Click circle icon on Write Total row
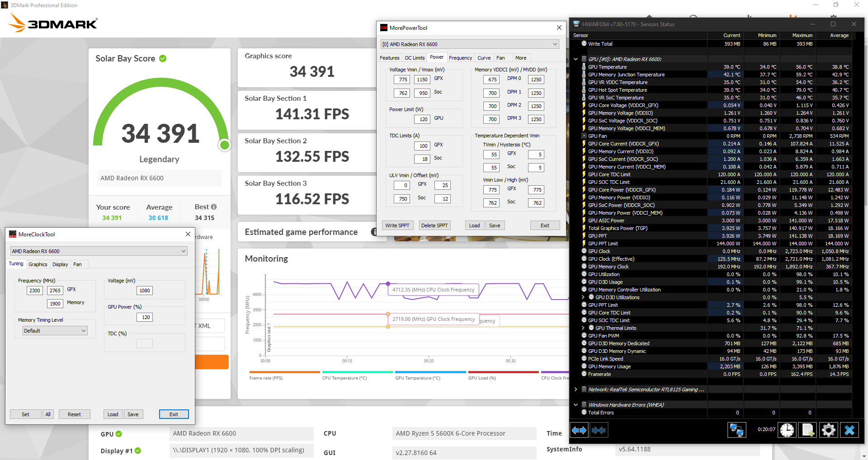The width and height of the screenshot is (868, 460). click(x=584, y=44)
